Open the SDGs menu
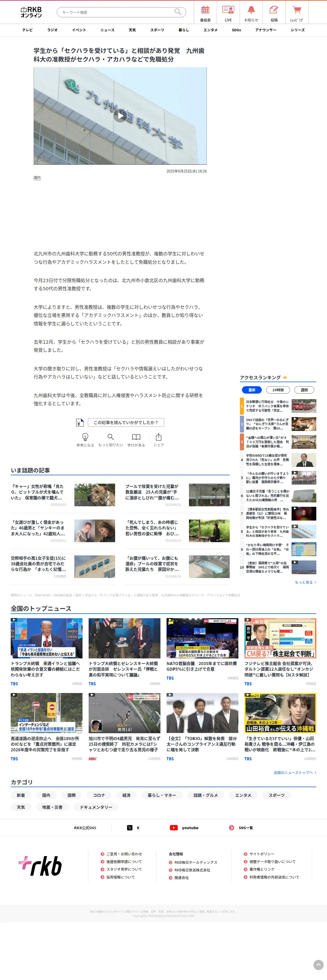This screenshot has height=980, width=327. [x=236, y=30]
